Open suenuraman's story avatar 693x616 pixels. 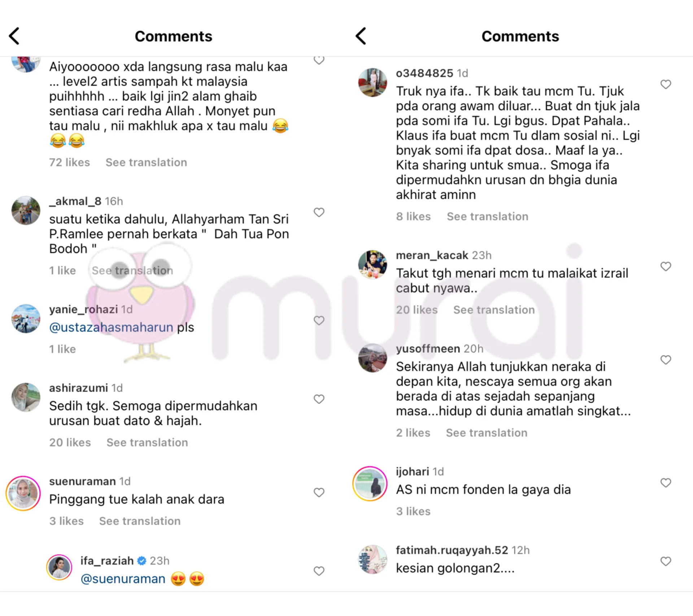pos(23,493)
